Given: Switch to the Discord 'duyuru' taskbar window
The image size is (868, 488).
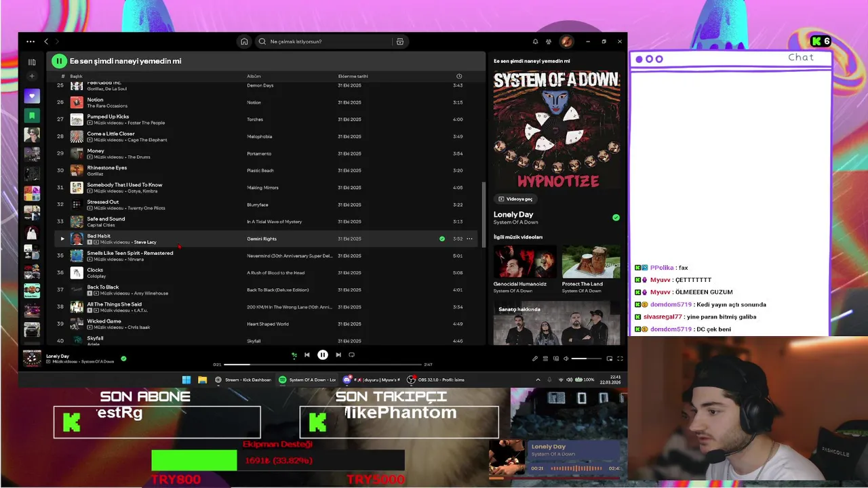Looking at the screenshot, I should point(372,380).
